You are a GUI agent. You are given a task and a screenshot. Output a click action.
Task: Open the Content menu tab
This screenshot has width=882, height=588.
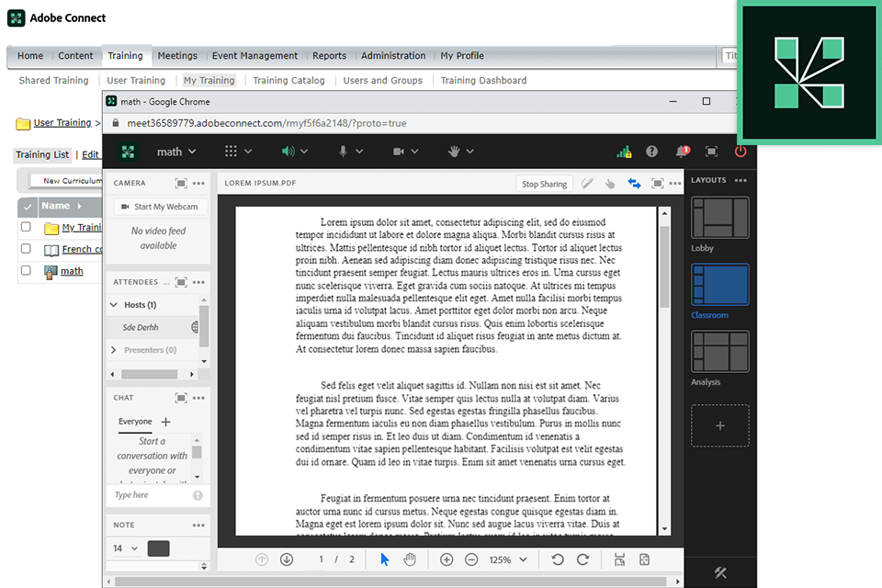(x=75, y=56)
